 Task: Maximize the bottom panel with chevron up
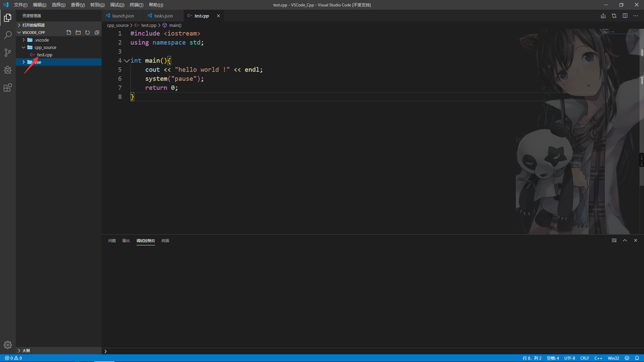(625, 240)
